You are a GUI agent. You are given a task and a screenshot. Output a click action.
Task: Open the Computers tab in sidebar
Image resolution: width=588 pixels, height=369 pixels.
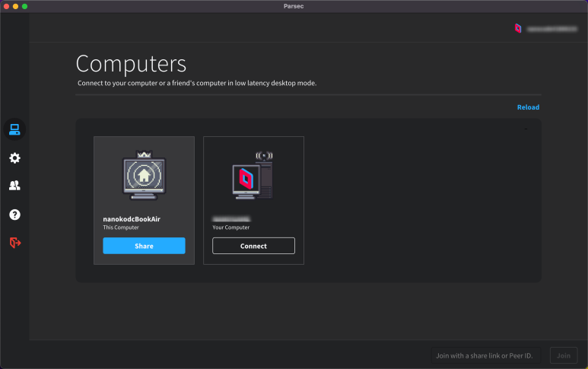point(14,129)
